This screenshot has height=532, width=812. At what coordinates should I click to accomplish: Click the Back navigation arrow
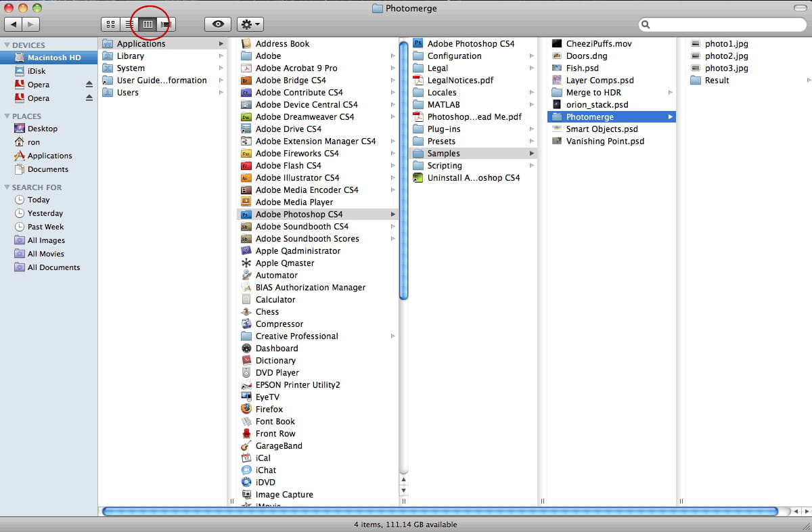click(x=14, y=24)
